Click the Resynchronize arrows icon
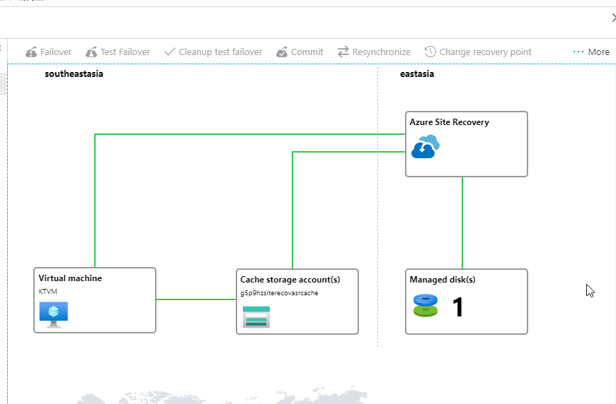 click(x=343, y=52)
